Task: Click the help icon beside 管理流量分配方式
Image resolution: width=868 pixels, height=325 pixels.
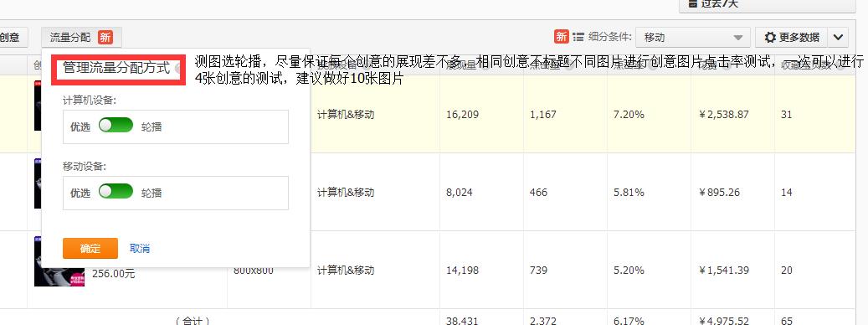Action: (178, 69)
